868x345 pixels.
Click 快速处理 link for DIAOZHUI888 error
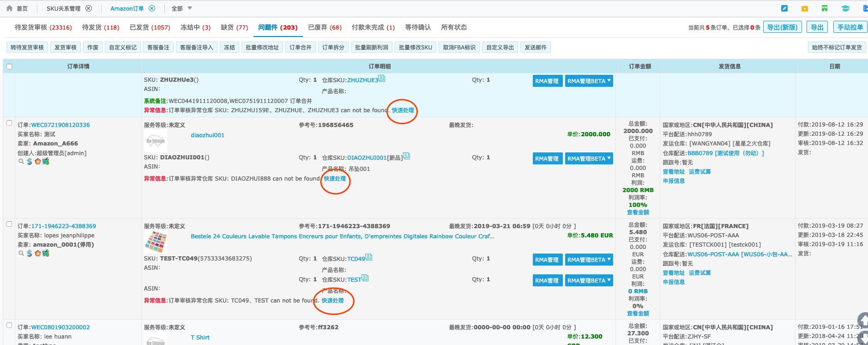pos(335,179)
